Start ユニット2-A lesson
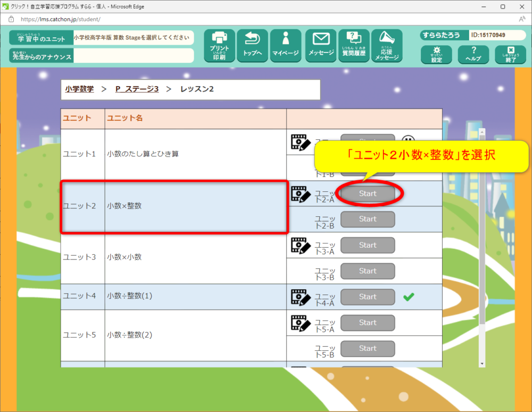Viewport: 532px width, 412px height. point(368,194)
